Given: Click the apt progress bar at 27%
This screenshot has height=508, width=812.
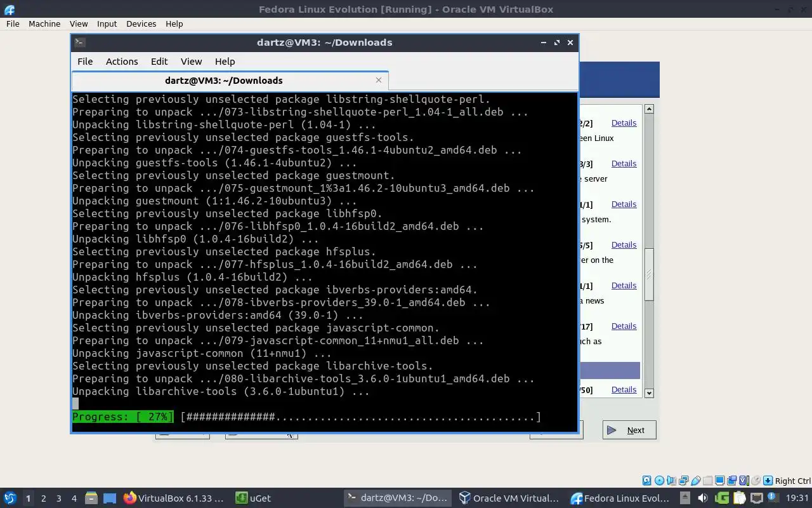Looking at the screenshot, I should coord(307,417).
